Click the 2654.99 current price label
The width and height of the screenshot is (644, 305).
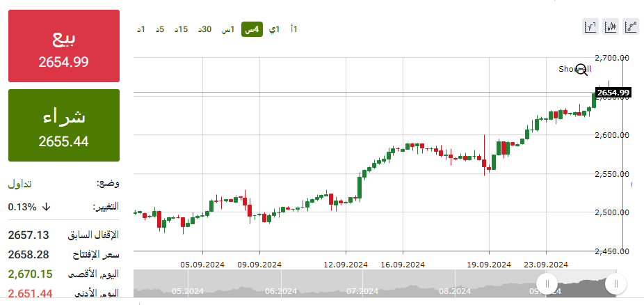tap(613, 93)
